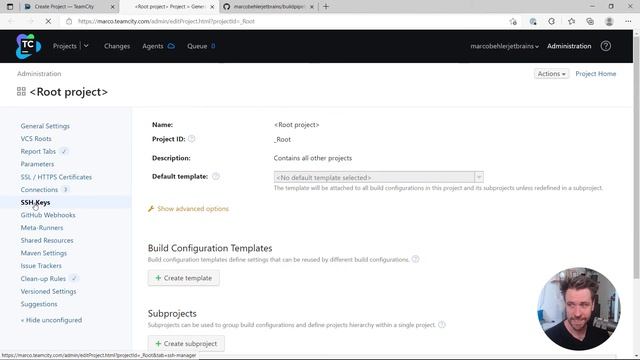640x360 pixels.
Task: Open the marcobehlerjetbrains user menu
Action: [x=504, y=46]
